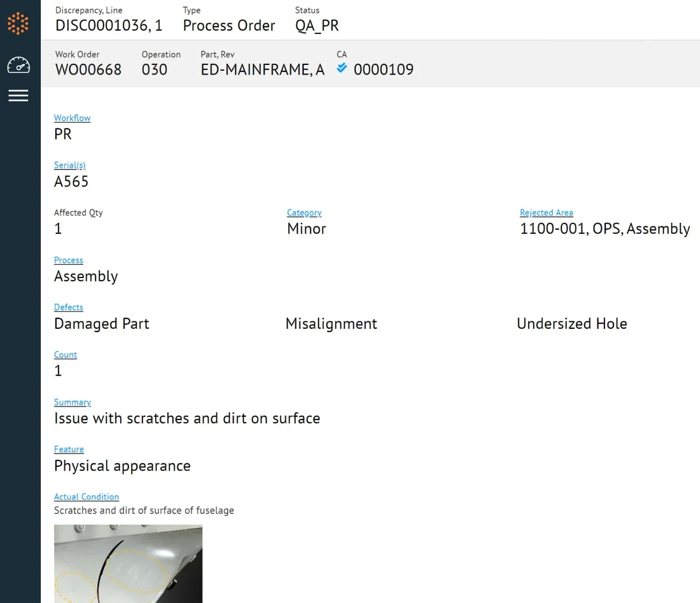This screenshot has height=603, width=700.
Task: Select discrepancy number DISC0001036, 1
Action: tap(109, 26)
